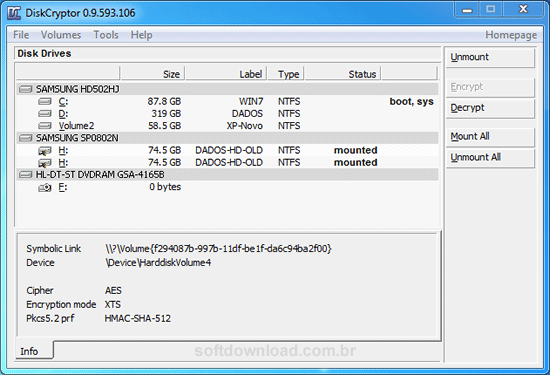
Task: Open the File menu
Action: point(21,35)
